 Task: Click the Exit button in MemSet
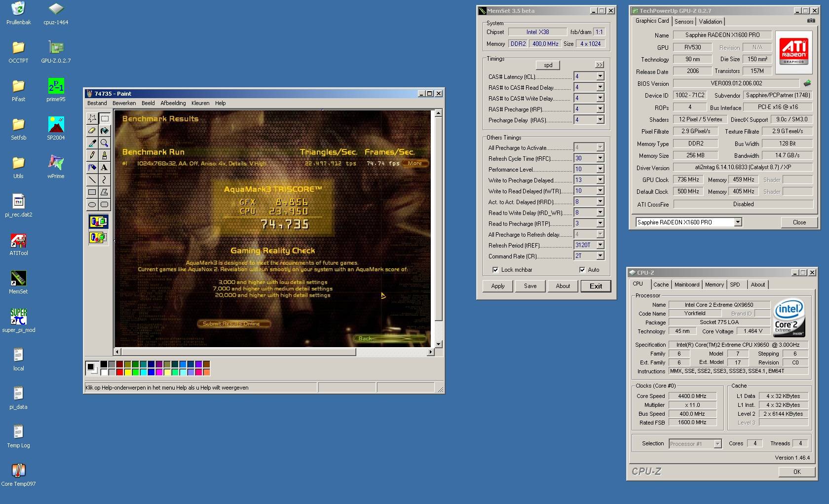596,286
